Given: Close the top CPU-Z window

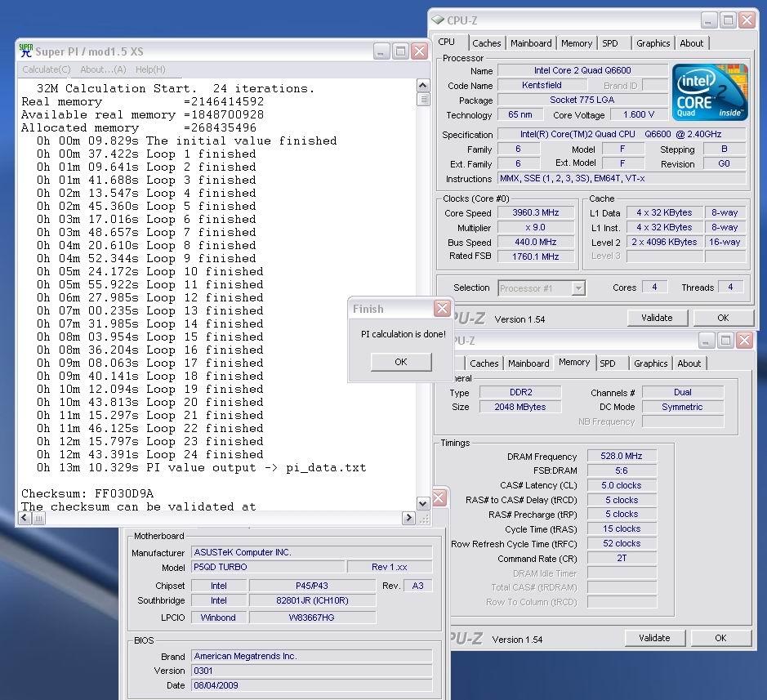Looking at the screenshot, I should tap(747, 20).
